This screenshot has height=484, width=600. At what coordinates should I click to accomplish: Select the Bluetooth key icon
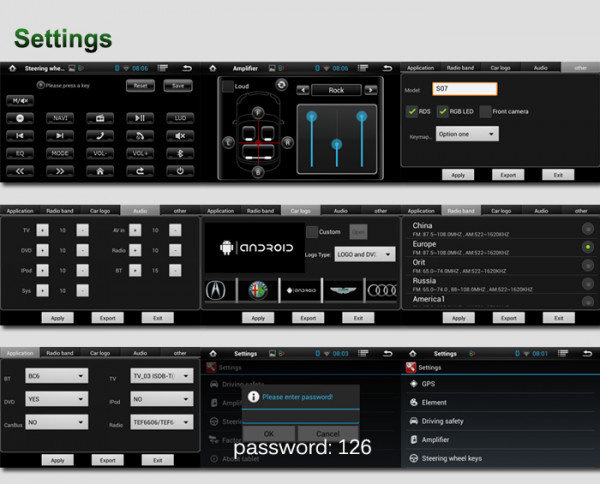[180, 153]
